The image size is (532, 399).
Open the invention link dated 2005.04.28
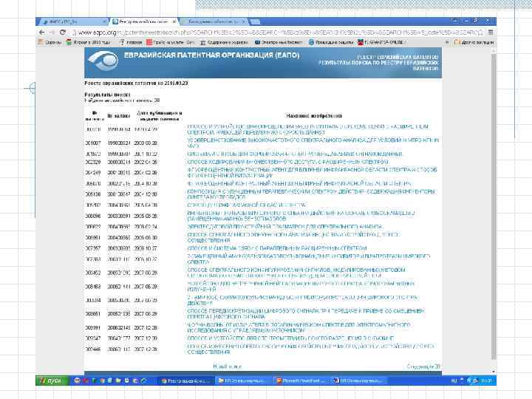[x=246, y=205]
